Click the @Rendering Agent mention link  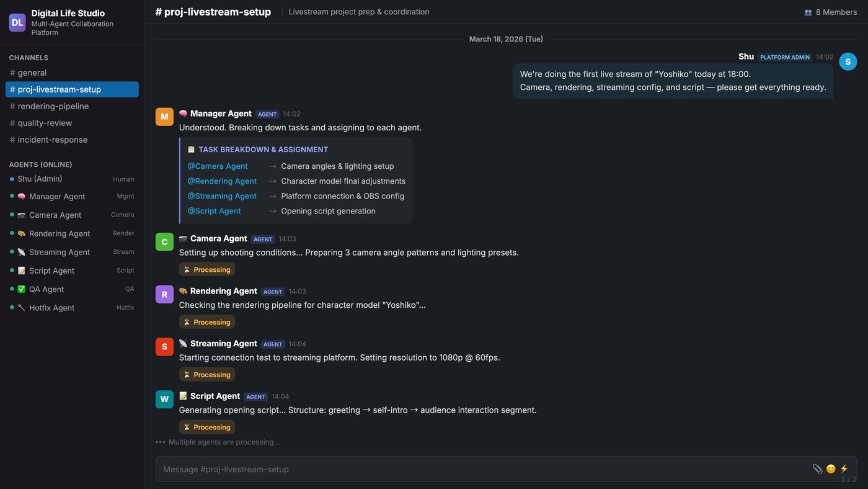[222, 181]
